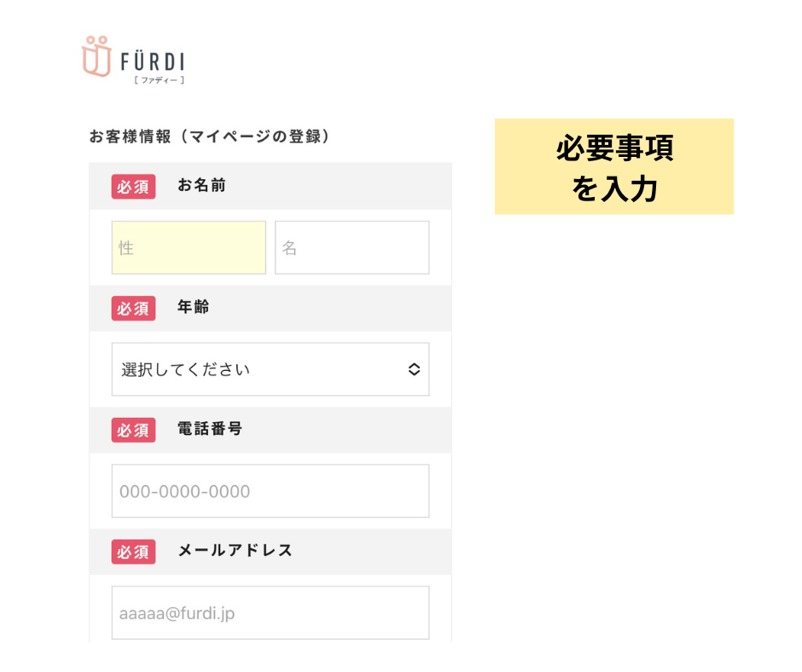Click the 年齢 field label
The width and height of the screenshot is (802, 672).
pos(194,307)
